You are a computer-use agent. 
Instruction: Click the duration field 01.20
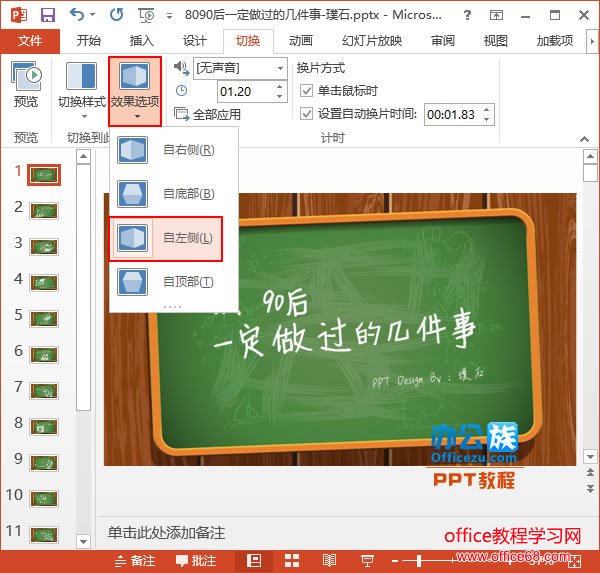click(245, 91)
